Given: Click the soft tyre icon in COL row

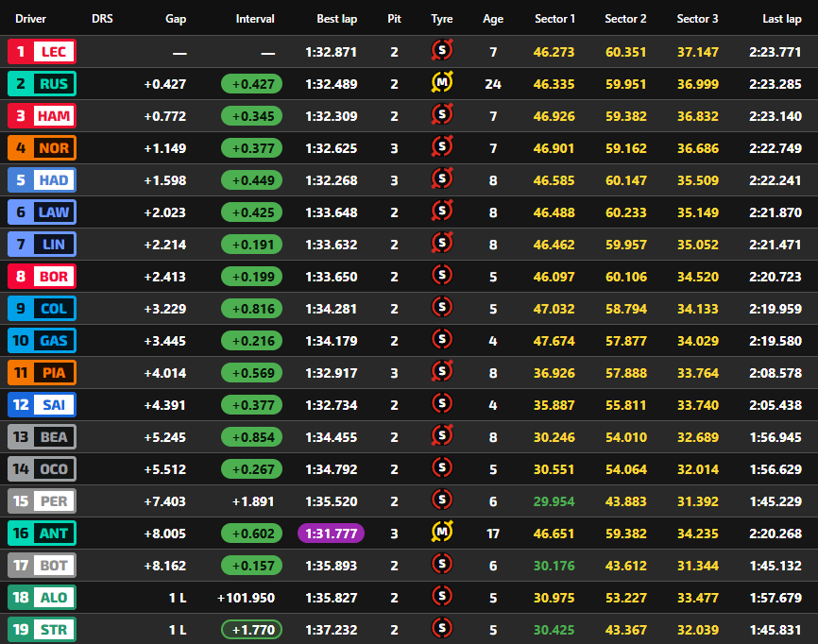Looking at the screenshot, I should tap(442, 307).
